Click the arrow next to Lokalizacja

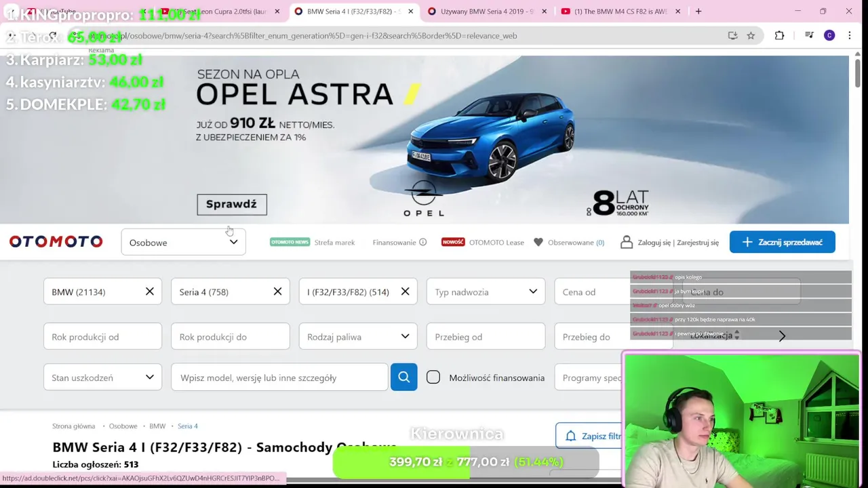782,336
